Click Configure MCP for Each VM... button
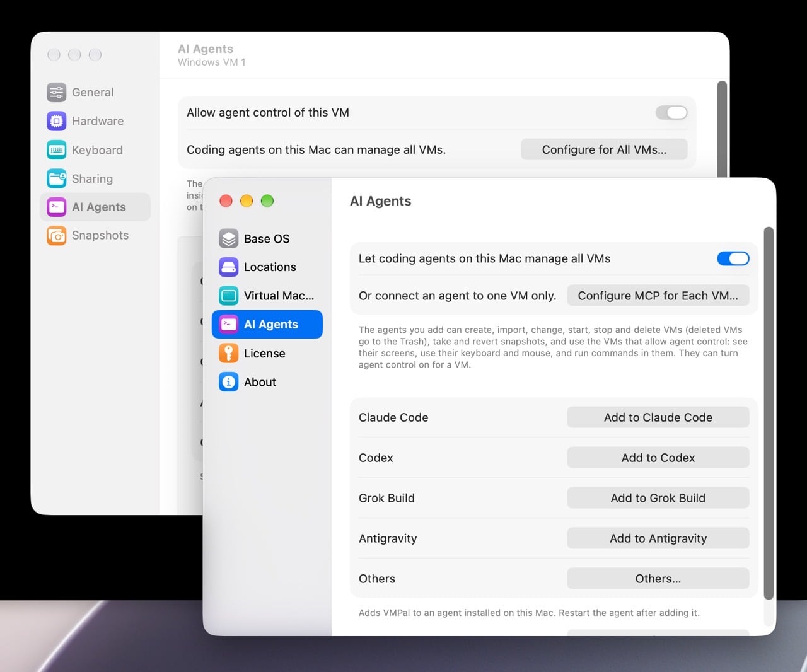This screenshot has height=672, width=807. tap(658, 296)
